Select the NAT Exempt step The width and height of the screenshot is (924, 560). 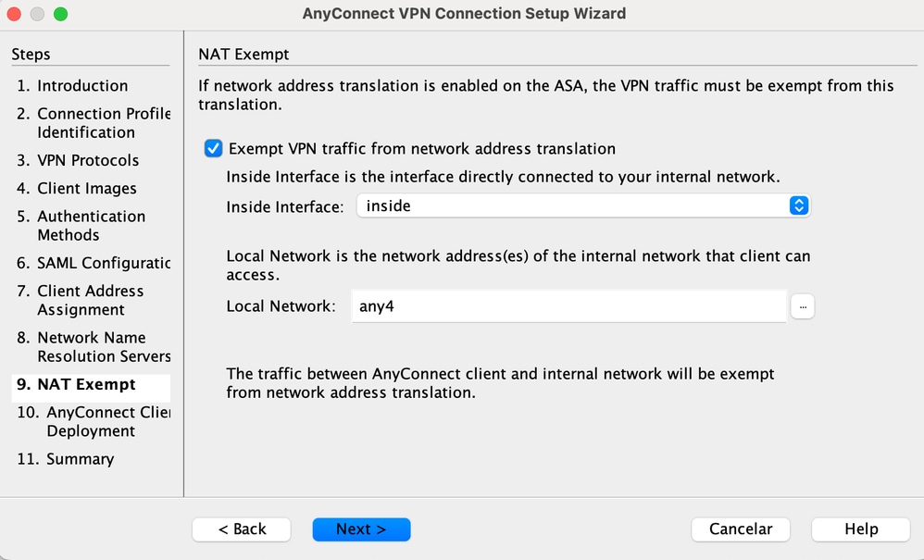86,384
